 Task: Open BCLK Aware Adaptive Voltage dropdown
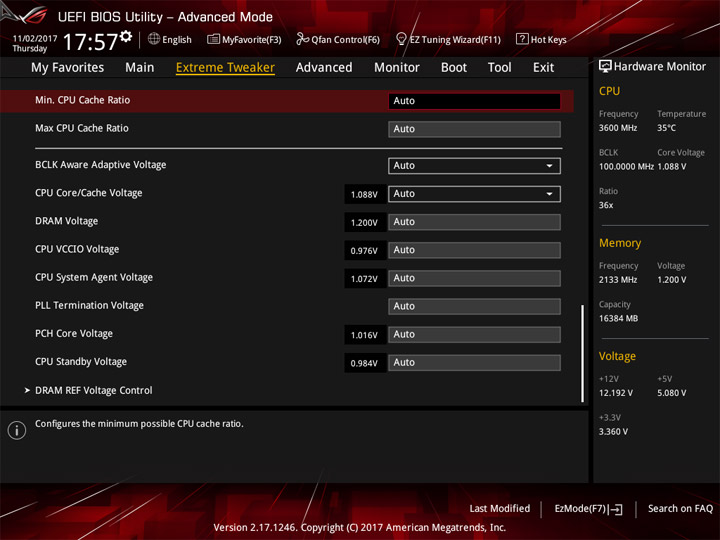[474, 166]
